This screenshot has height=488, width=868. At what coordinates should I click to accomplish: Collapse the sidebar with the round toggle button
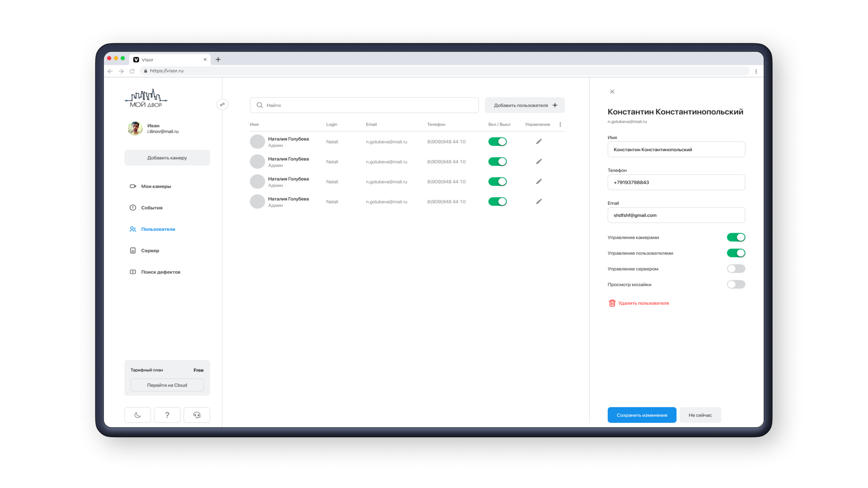pyautogui.click(x=222, y=104)
